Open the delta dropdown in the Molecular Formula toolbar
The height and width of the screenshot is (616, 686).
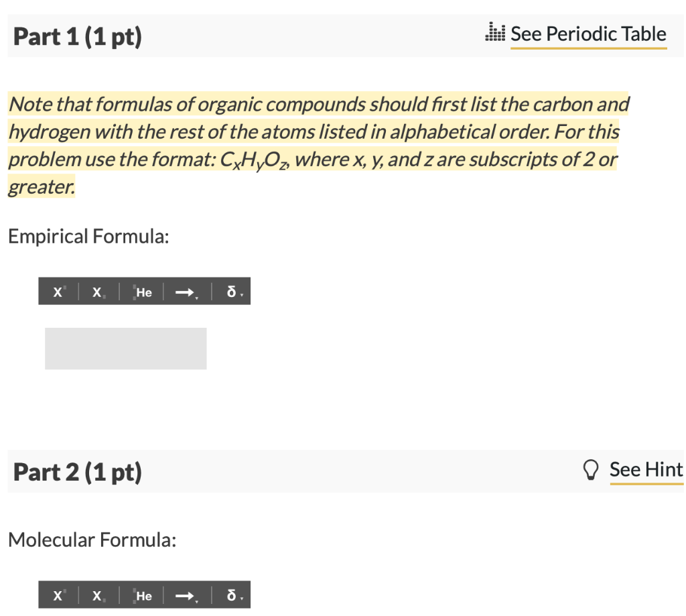(x=241, y=599)
